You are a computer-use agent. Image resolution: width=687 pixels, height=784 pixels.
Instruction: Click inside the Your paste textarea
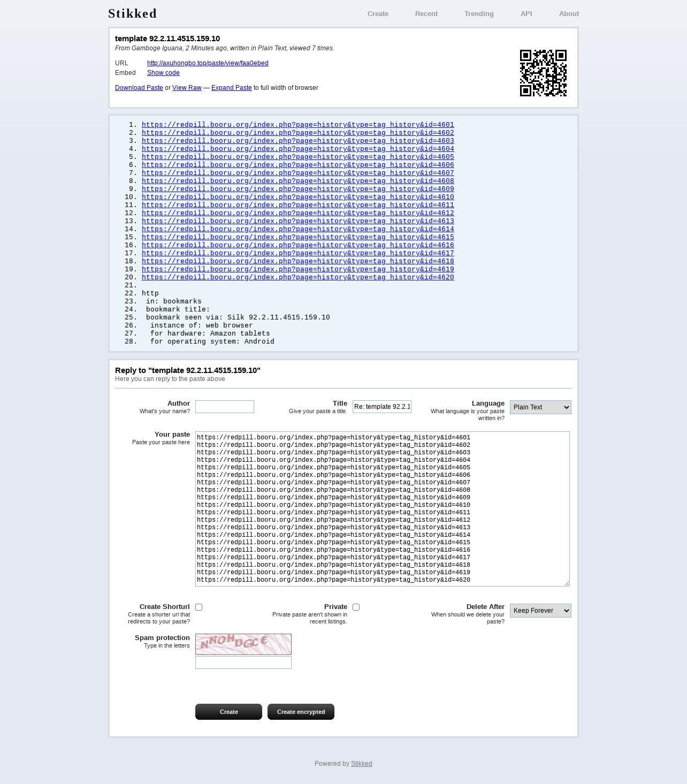(x=383, y=509)
